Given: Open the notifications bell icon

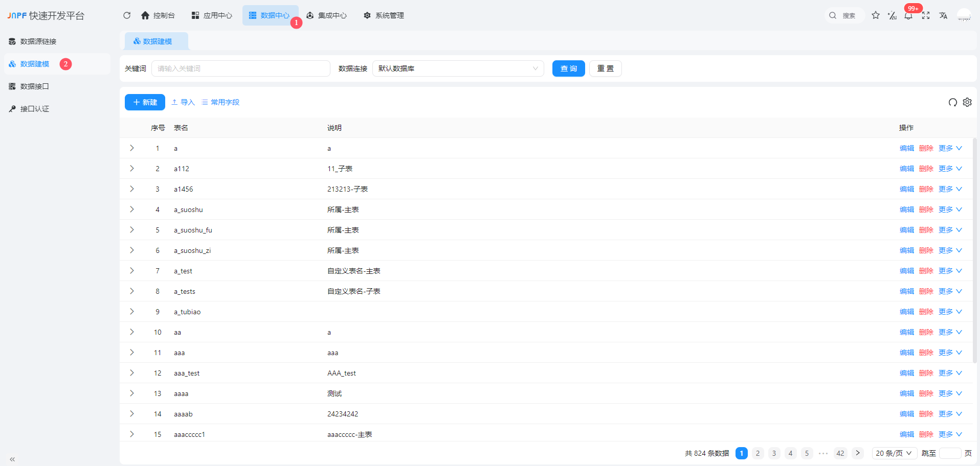Looking at the screenshot, I should tap(908, 16).
